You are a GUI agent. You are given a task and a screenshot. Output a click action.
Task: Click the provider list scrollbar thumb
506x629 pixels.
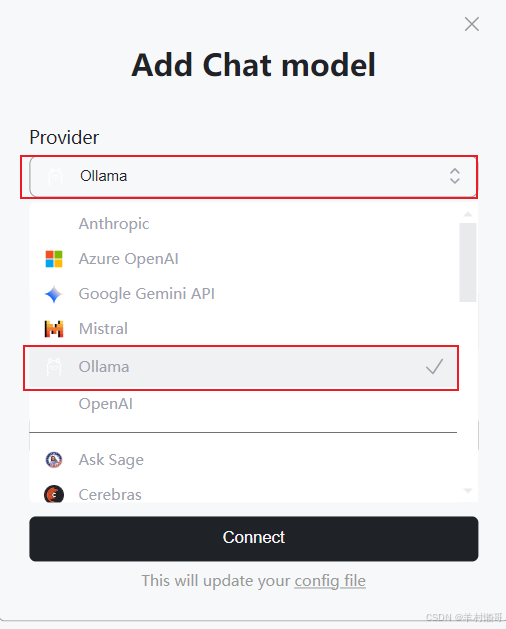pyautogui.click(x=467, y=262)
